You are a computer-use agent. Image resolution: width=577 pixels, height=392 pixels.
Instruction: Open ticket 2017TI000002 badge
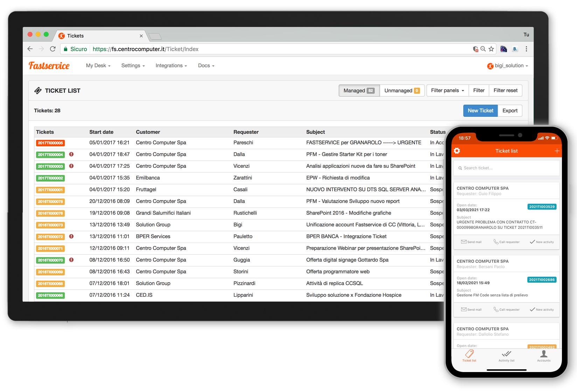pyautogui.click(x=50, y=178)
